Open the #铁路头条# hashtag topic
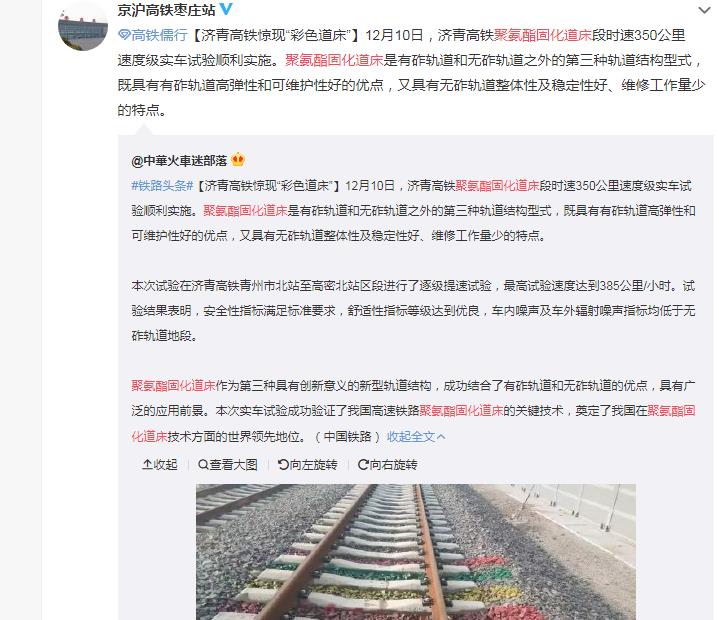 [162, 186]
